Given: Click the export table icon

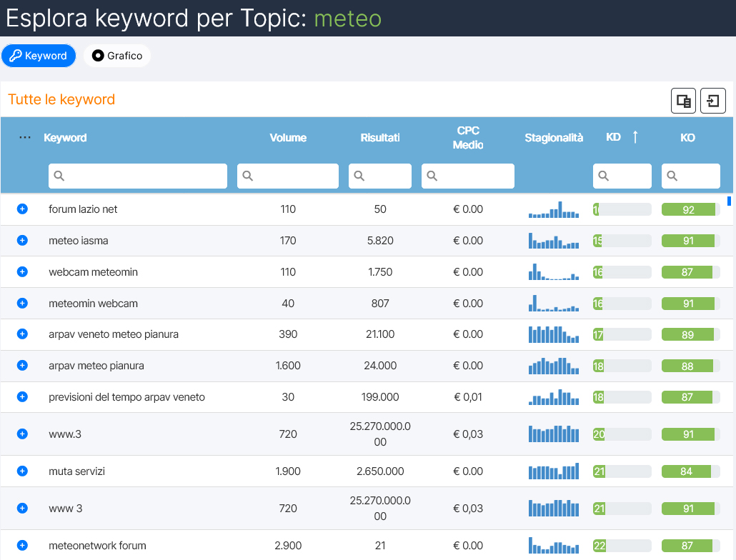Looking at the screenshot, I should (713, 101).
